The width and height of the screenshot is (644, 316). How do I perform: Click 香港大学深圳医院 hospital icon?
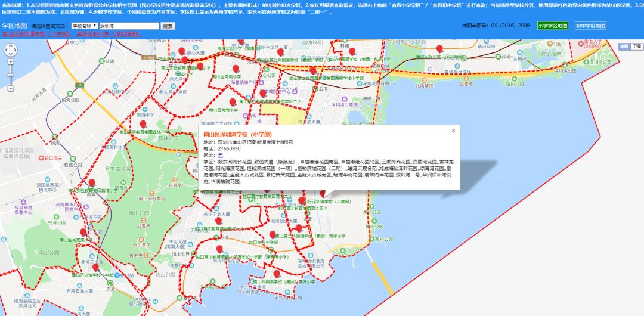point(582,42)
